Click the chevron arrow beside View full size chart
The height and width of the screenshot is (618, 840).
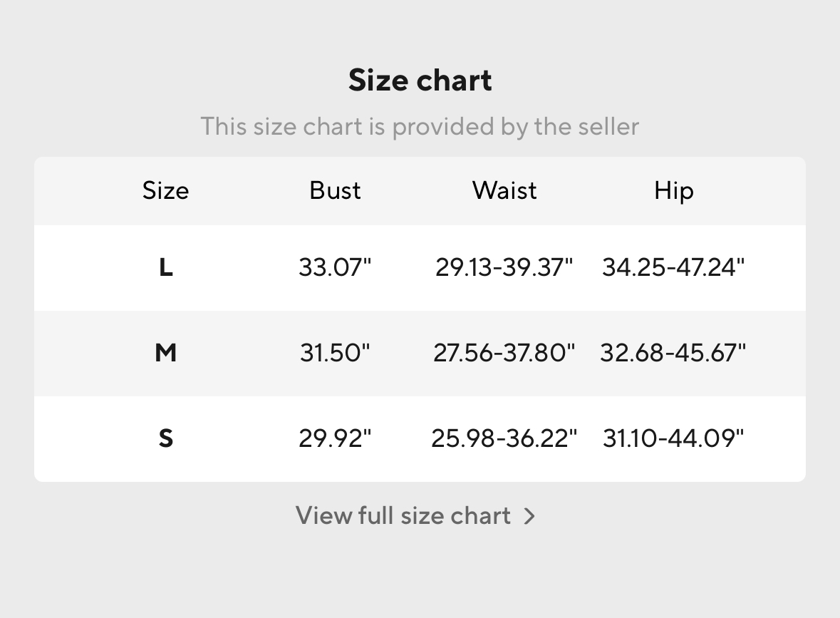pyautogui.click(x=529, y=516)
